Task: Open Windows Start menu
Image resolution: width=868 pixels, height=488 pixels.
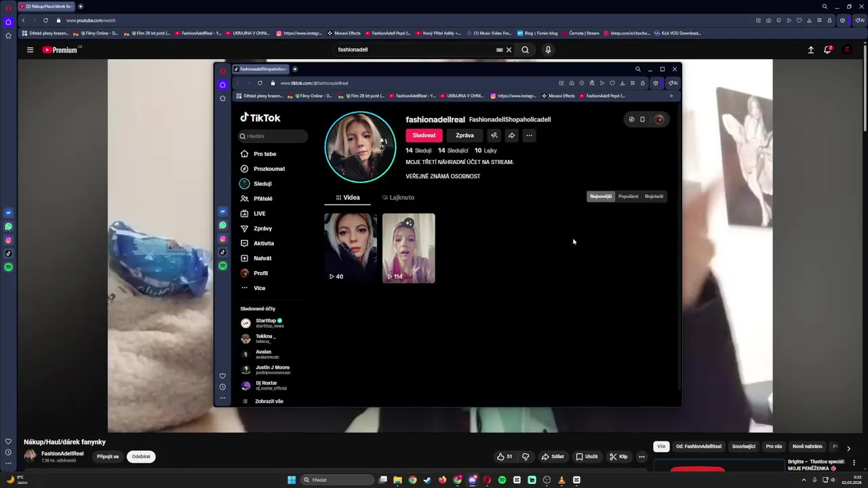Action: click(292, 480)
